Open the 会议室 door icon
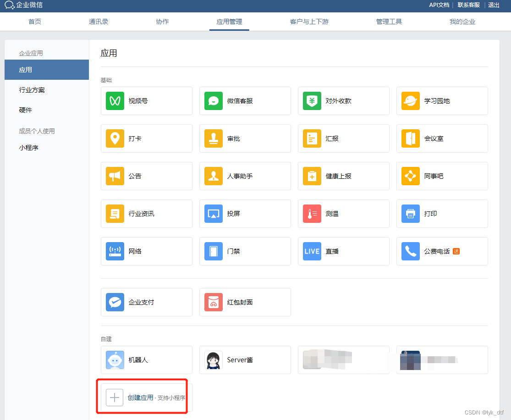This screenshot has height=420, width=511. (410, 138)
